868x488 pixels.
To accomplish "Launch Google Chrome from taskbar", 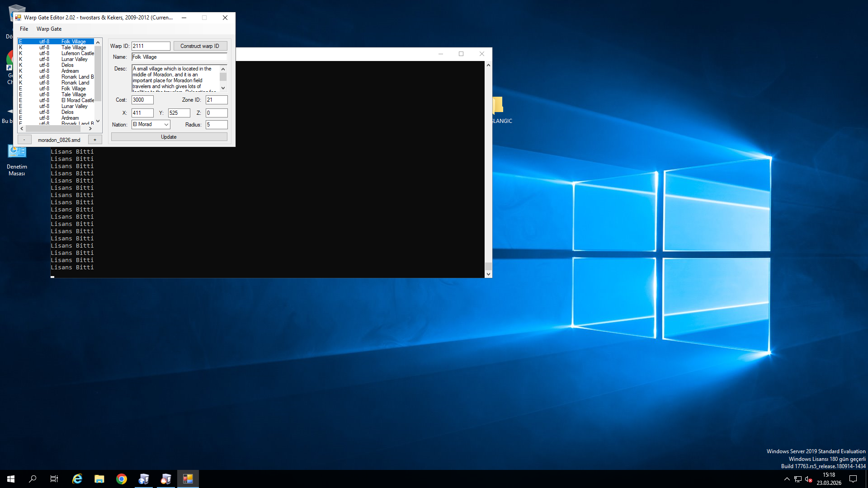I will click(122, 479).
